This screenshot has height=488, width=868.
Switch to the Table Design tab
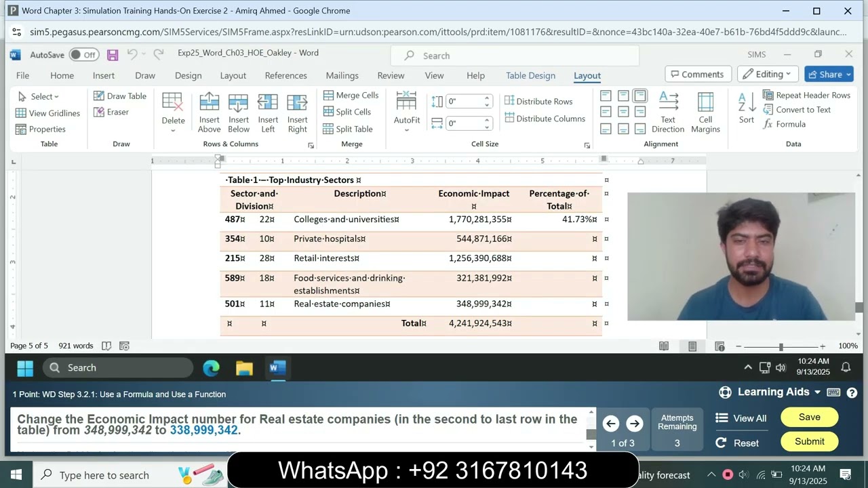(x=530, y=75)
